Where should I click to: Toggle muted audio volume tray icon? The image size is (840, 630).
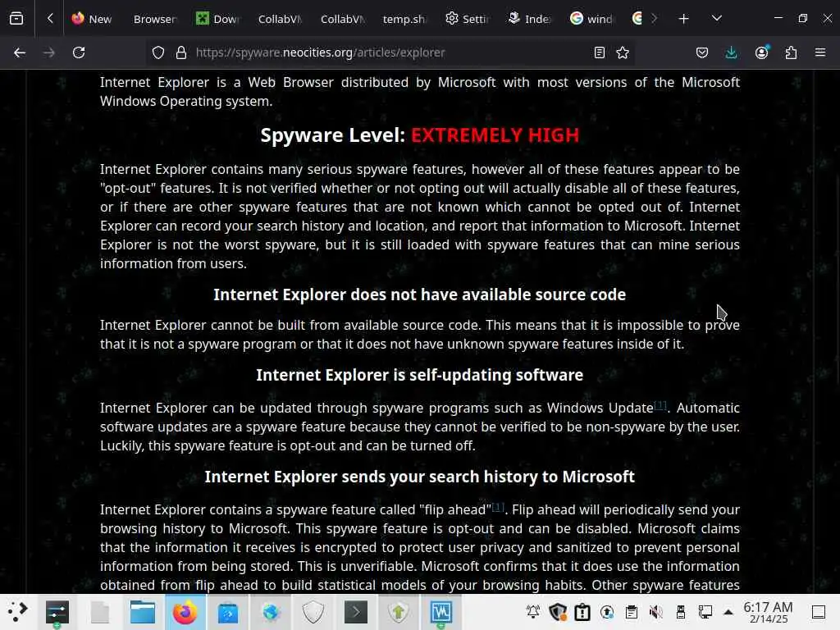656,612
